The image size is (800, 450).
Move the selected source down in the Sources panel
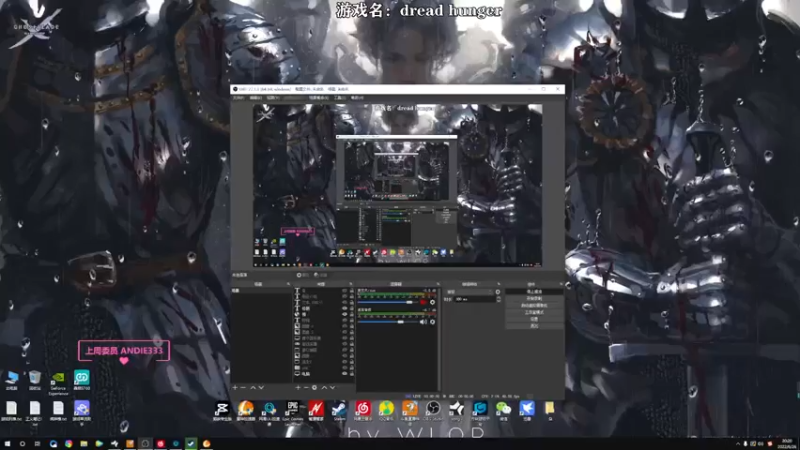pyautogui.click(x=332, y=388)
